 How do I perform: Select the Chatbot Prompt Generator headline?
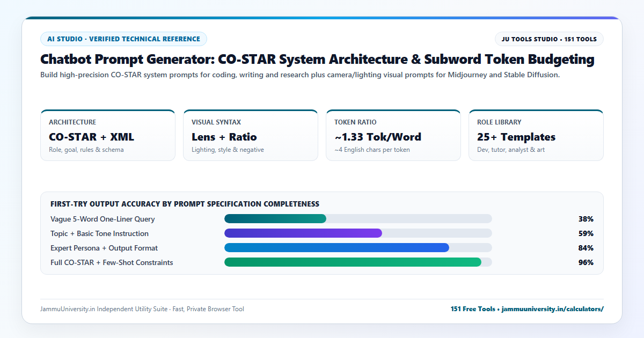[317, 59]
